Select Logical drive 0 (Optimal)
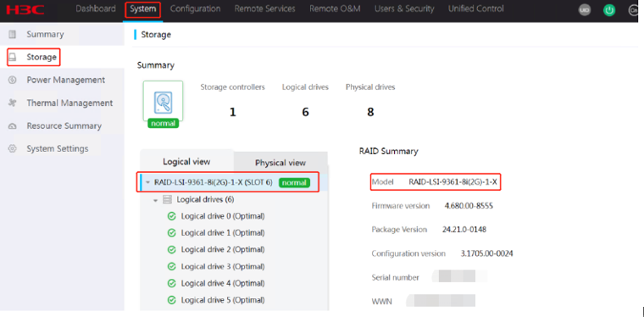Image resolution: width=644 pixels, height=317 pixels. point(223,216)
